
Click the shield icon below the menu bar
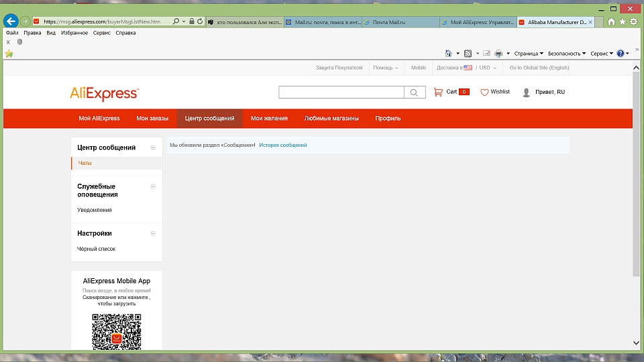[19, 42]
